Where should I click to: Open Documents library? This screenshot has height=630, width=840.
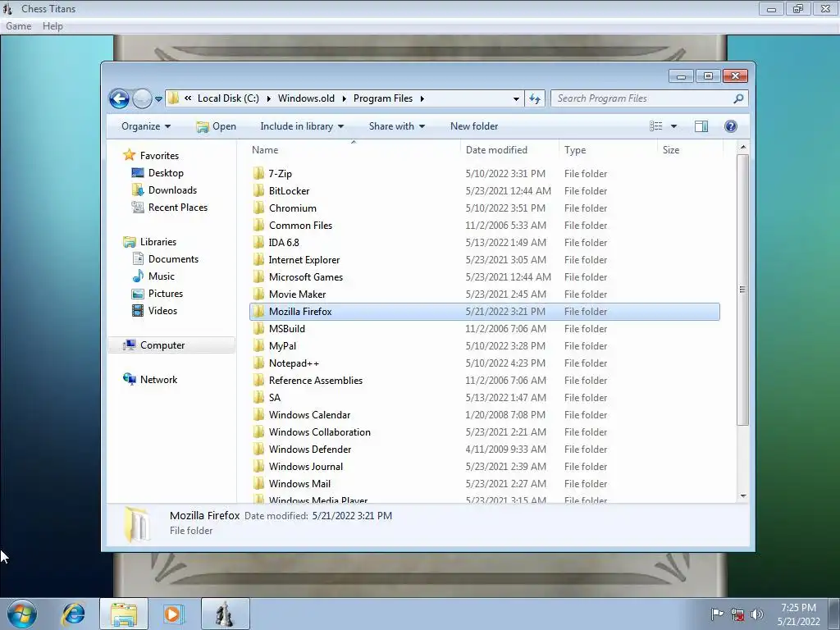[173, 259]
